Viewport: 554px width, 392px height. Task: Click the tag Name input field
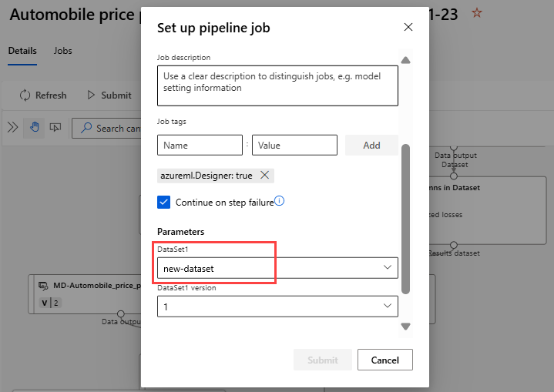200,145
